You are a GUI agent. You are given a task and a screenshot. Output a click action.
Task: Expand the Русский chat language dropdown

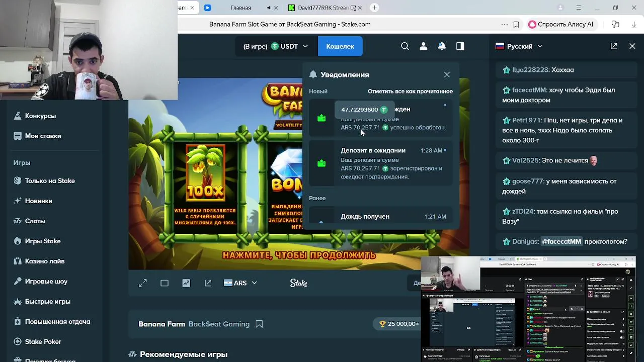point(519,46)
